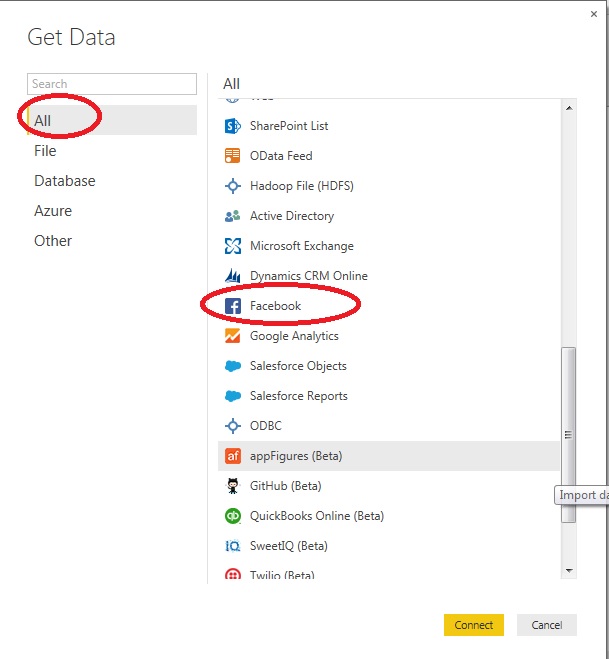Viewport: 609px width, 659px height.
Task: Click the Active Directory people icon
Action: point(233,216)
